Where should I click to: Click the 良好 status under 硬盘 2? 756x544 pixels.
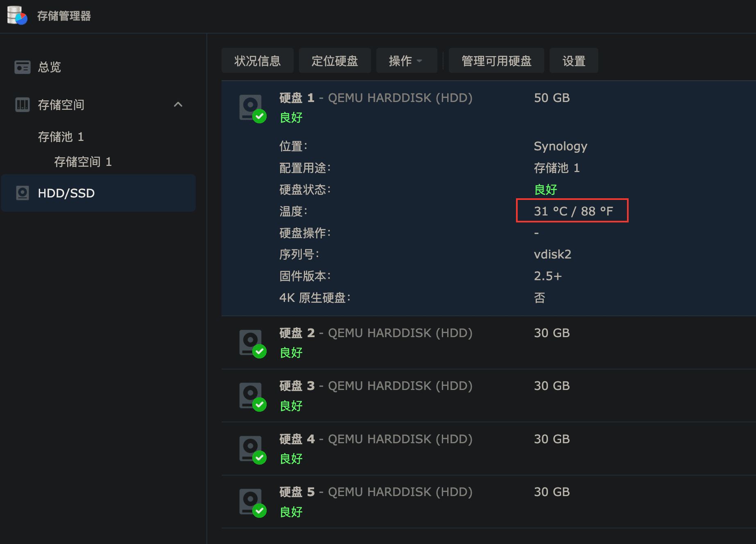click(x=291, y=353)
